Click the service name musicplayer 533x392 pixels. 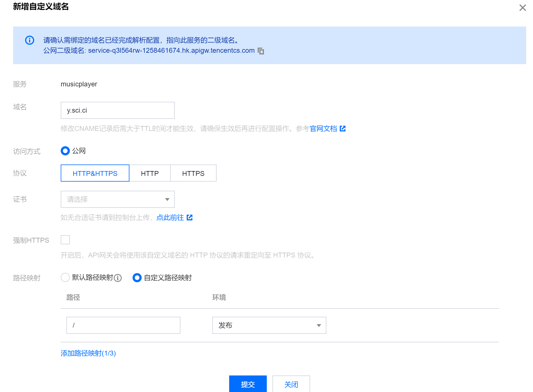click(79, 84)
